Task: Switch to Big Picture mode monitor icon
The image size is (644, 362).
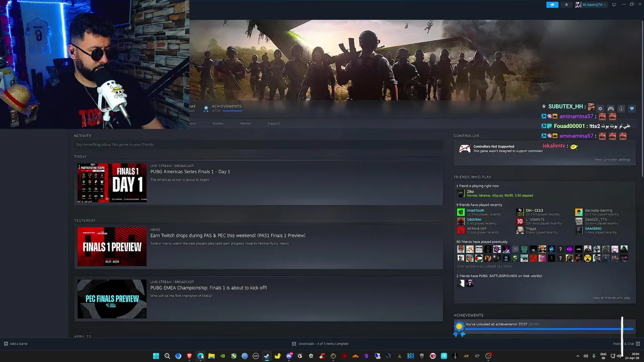Action: point(614,5)
